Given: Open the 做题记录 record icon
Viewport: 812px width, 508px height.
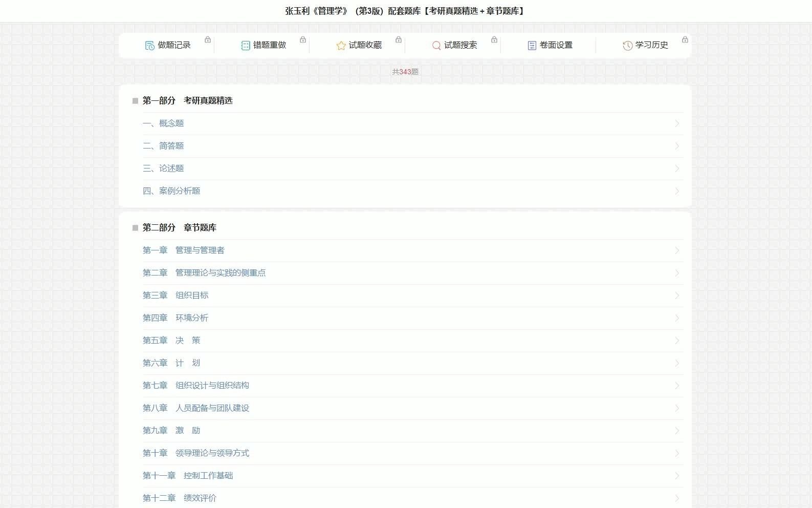Looking at the screenshot, I should click(150, 46).
